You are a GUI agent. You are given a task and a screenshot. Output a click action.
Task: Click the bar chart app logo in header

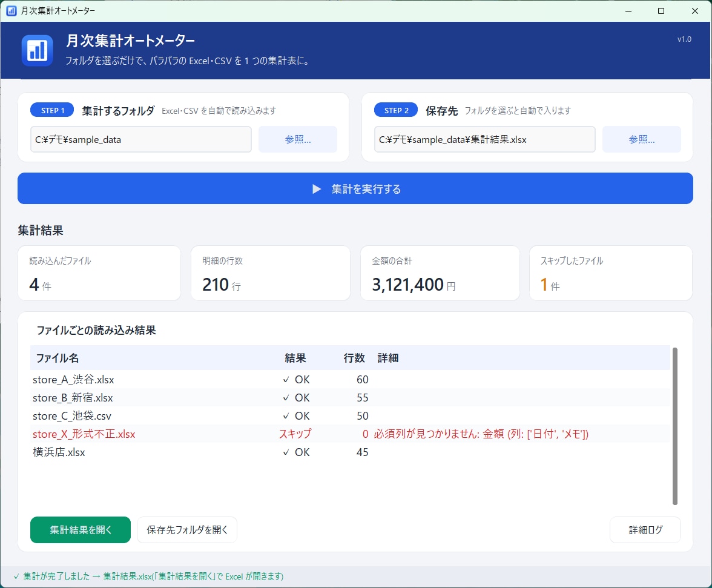tap(38, 50)
